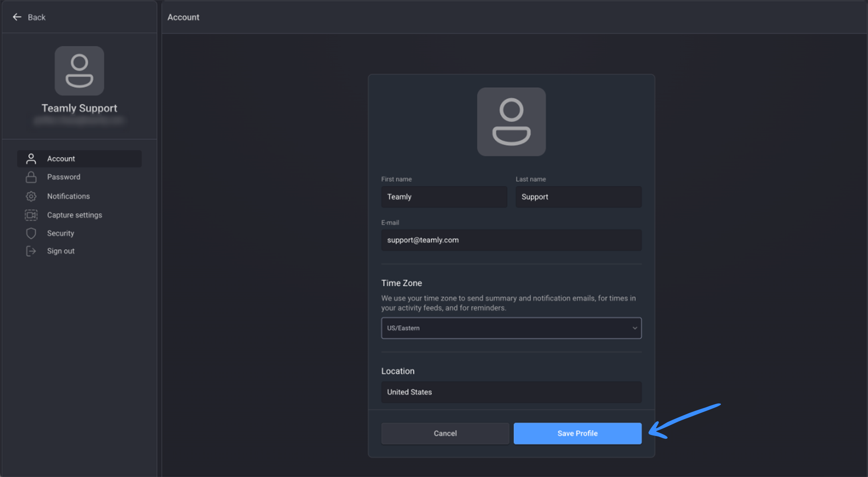Click the Account person icon in sidebar
868x477 pixels.
click(31, 159)
